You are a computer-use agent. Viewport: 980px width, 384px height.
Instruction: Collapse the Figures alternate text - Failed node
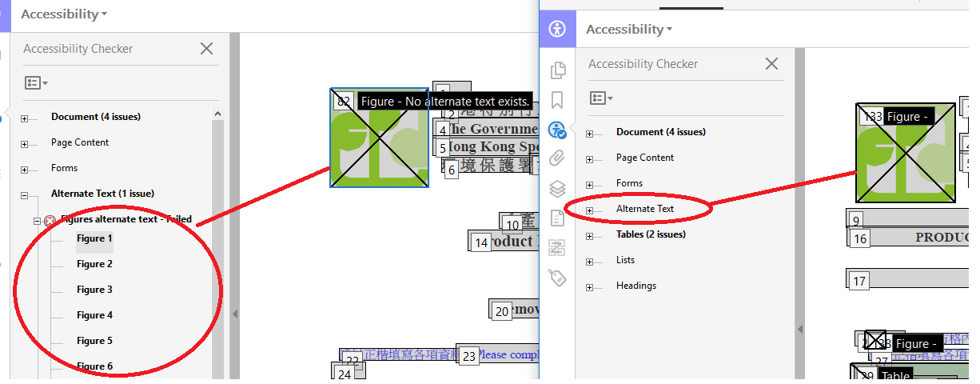click(x=37, y=220)
